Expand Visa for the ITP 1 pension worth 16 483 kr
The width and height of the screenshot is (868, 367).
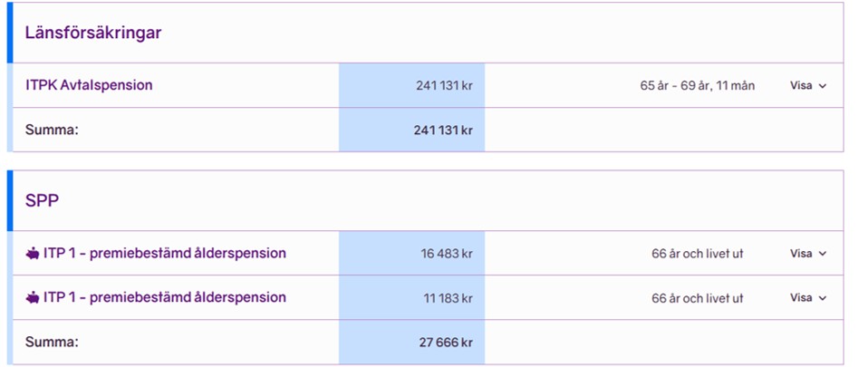[x=807, y=254]
